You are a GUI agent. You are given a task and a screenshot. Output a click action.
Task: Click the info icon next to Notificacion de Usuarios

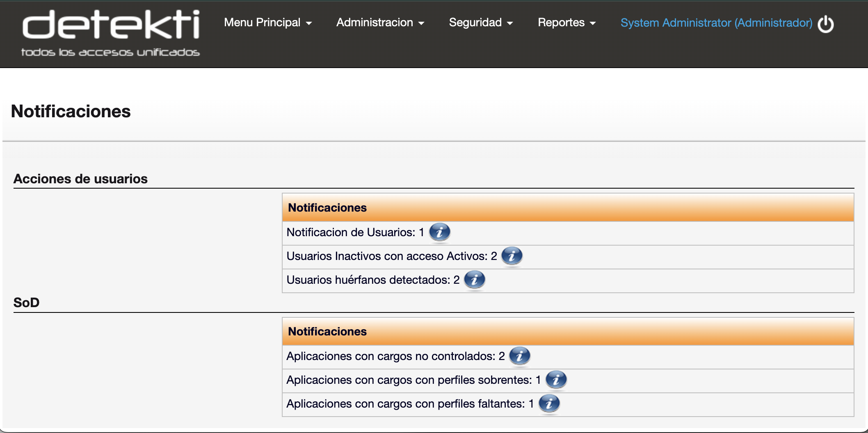(440, 232)
